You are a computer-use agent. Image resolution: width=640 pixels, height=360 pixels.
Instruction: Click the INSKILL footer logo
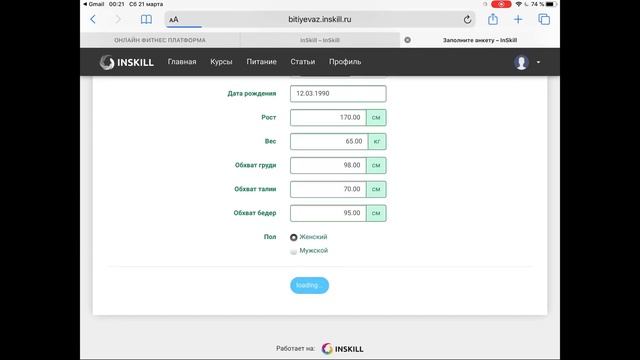coord(342,349)
